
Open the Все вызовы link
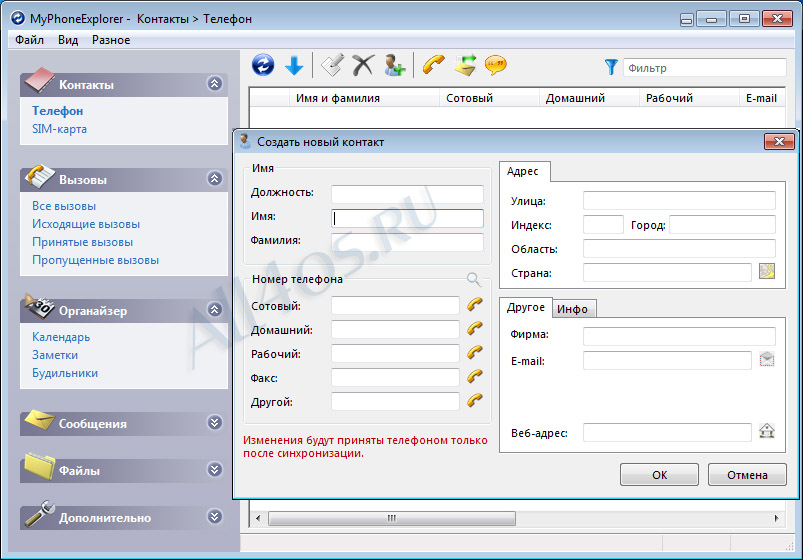tap(64, 206)
